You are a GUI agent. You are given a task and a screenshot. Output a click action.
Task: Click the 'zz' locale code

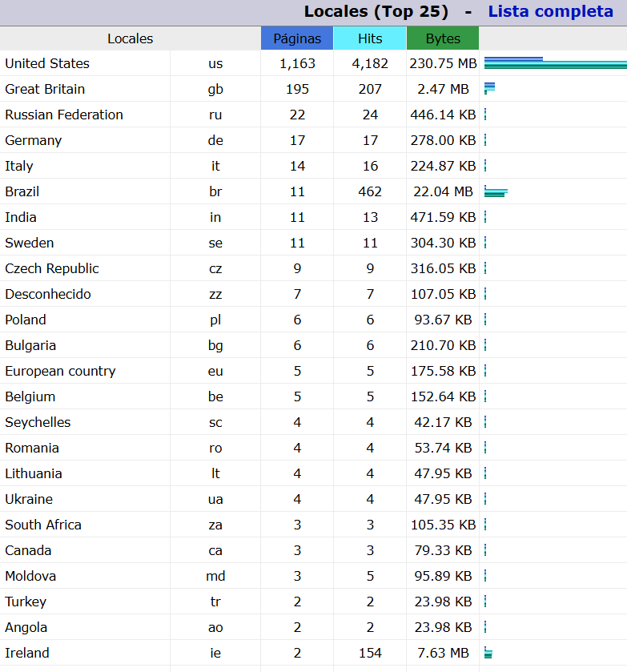[x=215, y=294]
